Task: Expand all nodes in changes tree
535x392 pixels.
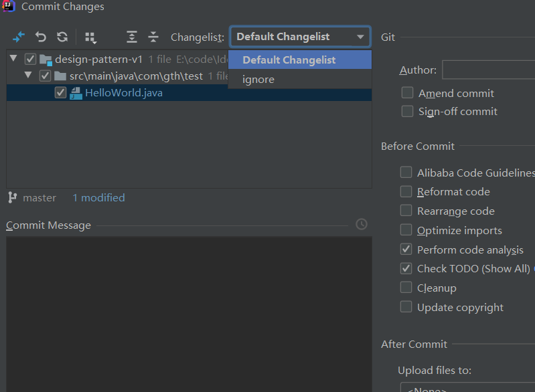Action: pyautogui.click(x=132, y=37)
